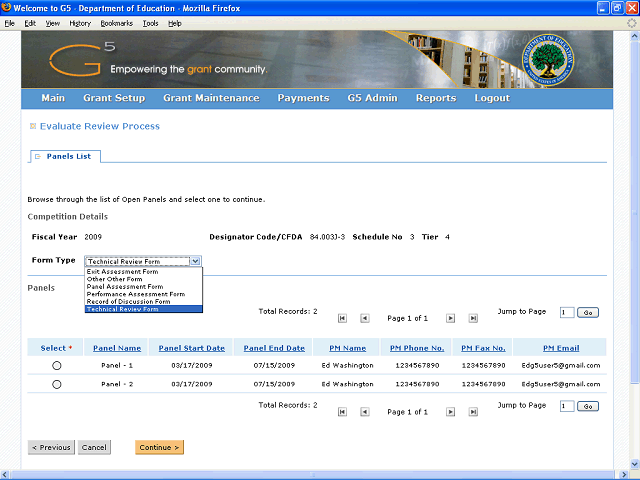The width and height of the screenshot is (640, 480).
Task: Click lower Go button
Action: point(588,407)
